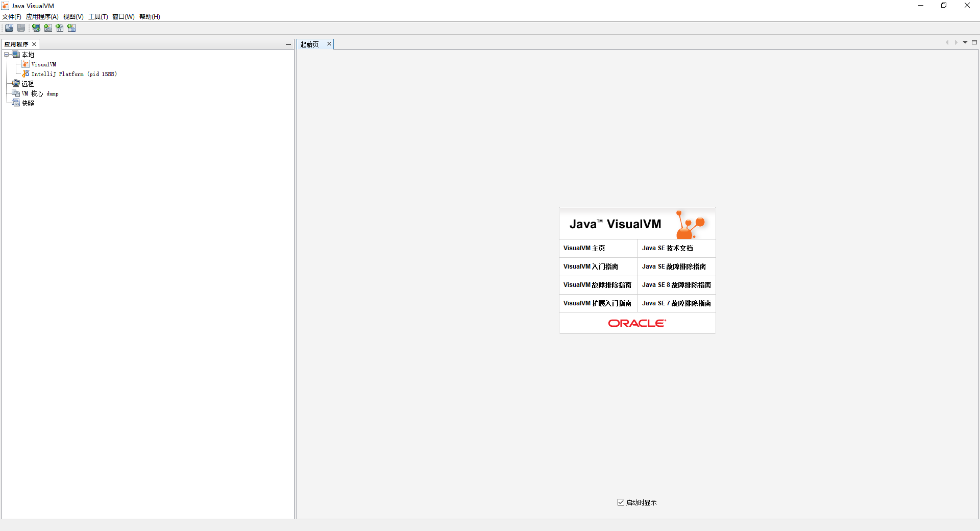Image resolution: width=980 pixels, height=531 pixels.
Task: Open the 视图(V) menu
Action: coord(73,17)
